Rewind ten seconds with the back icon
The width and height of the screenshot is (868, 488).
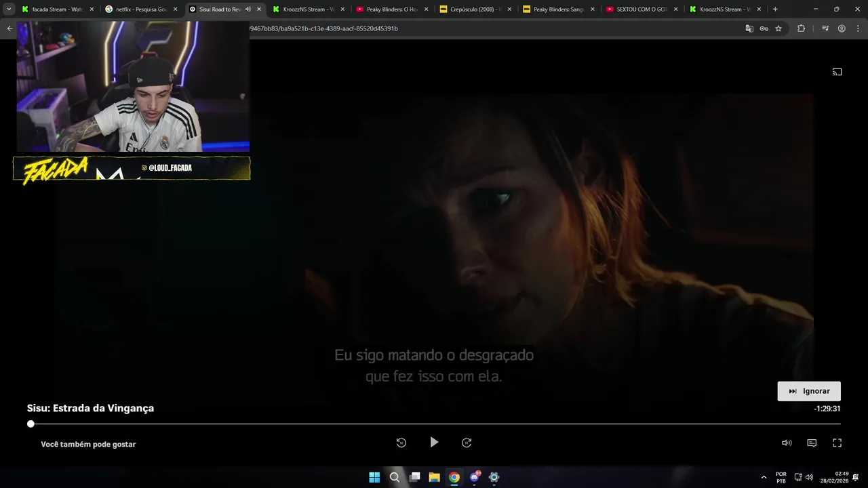point(401,443)
